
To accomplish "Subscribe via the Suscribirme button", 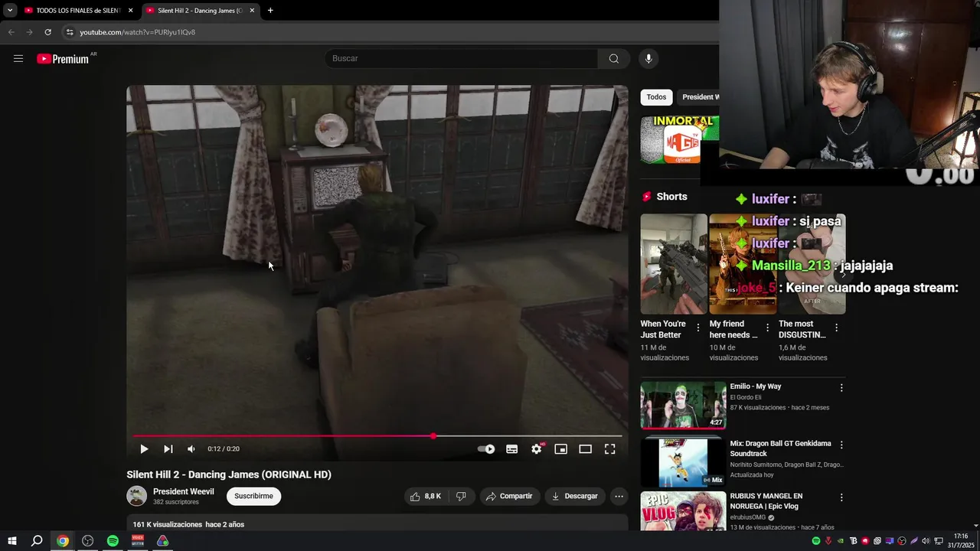I will [x=253, y=496].
